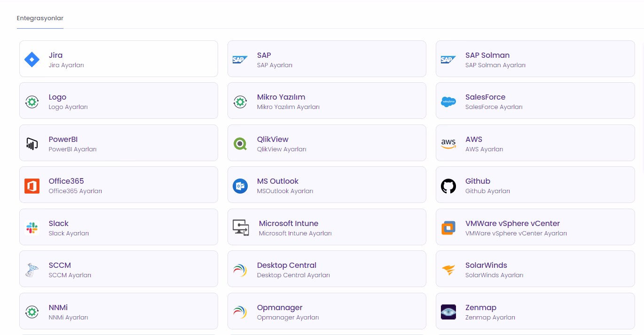Click the Mikro Yazılım gear icon
Screen dimensions: 644x335
point(240,101)
